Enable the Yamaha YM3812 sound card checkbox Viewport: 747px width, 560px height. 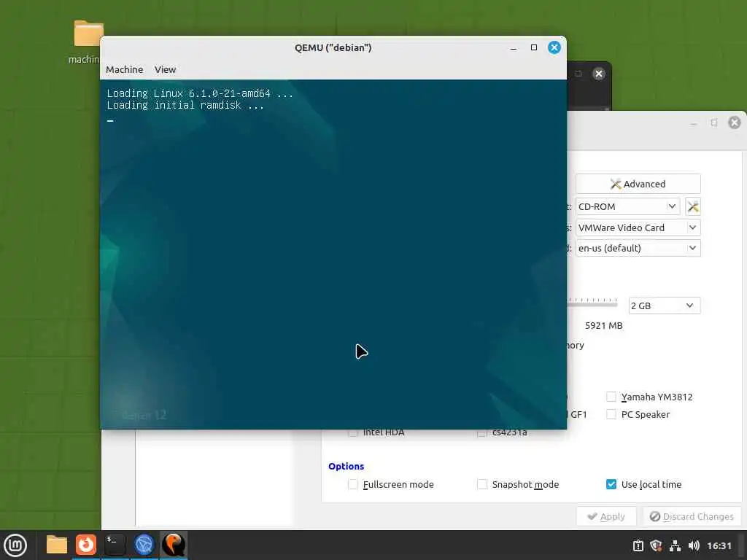coord(611,397)
